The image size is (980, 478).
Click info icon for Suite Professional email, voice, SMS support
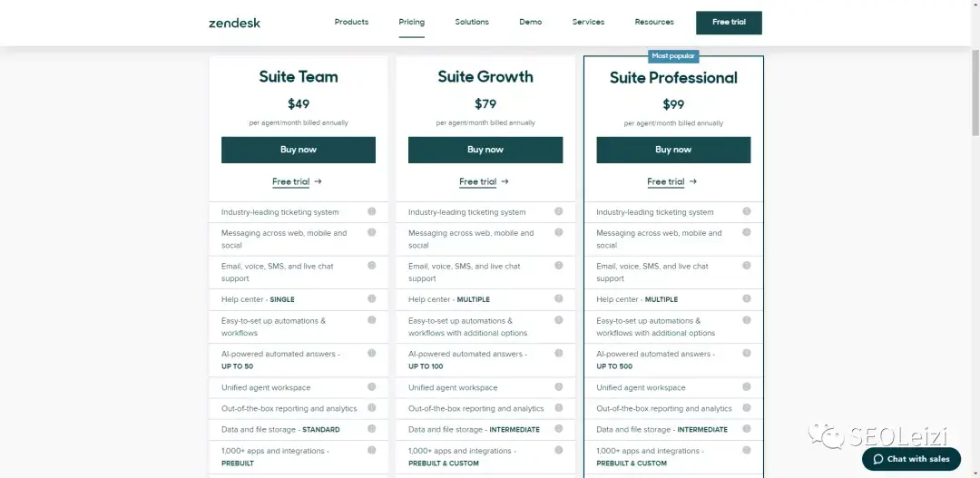point(747,266)
